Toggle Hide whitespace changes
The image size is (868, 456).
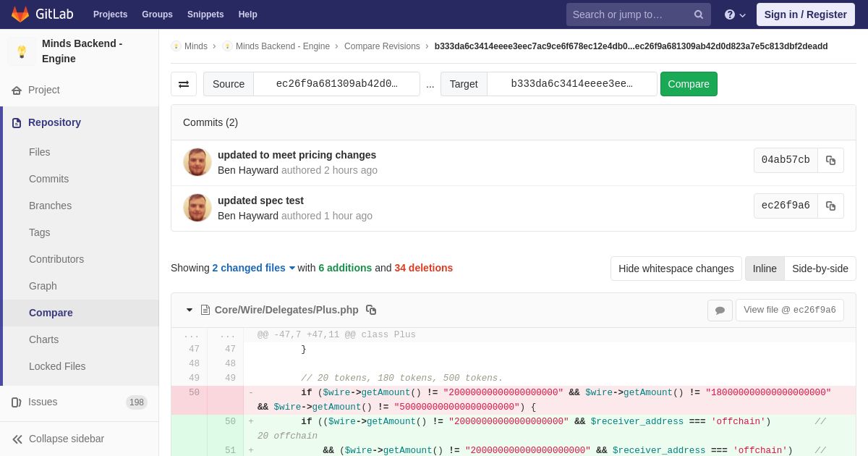pos(676,269)
